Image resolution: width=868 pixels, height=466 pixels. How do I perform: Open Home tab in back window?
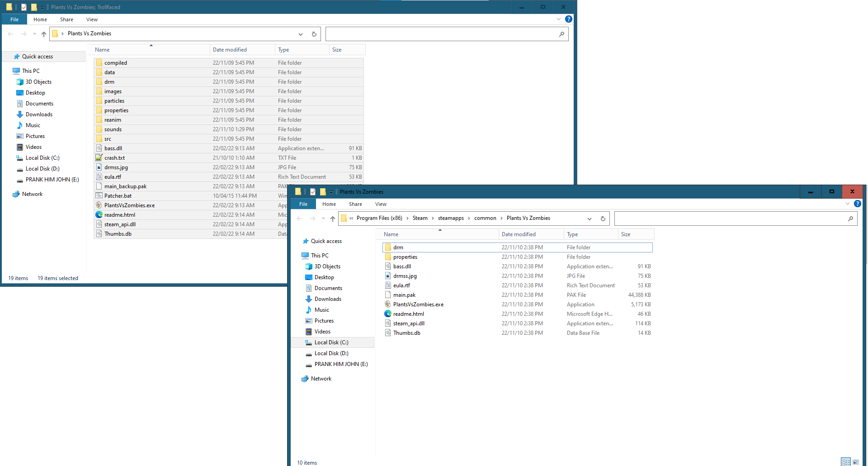(x=40, y=19)
